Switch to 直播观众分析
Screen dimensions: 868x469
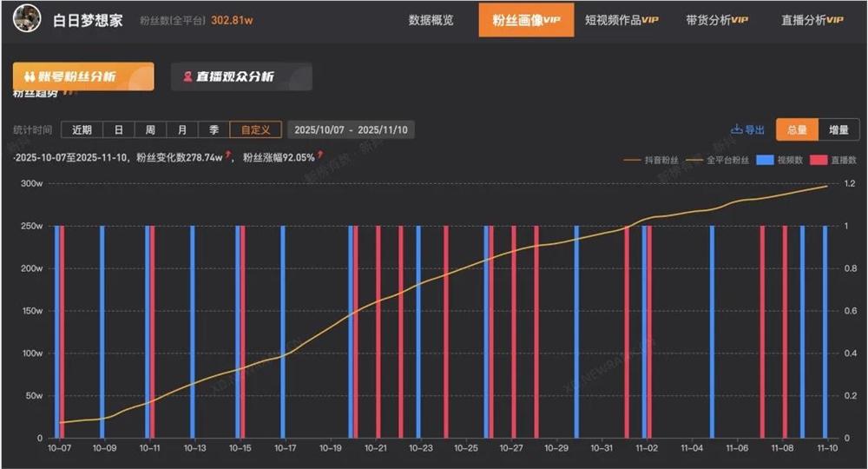click(241, 76)
